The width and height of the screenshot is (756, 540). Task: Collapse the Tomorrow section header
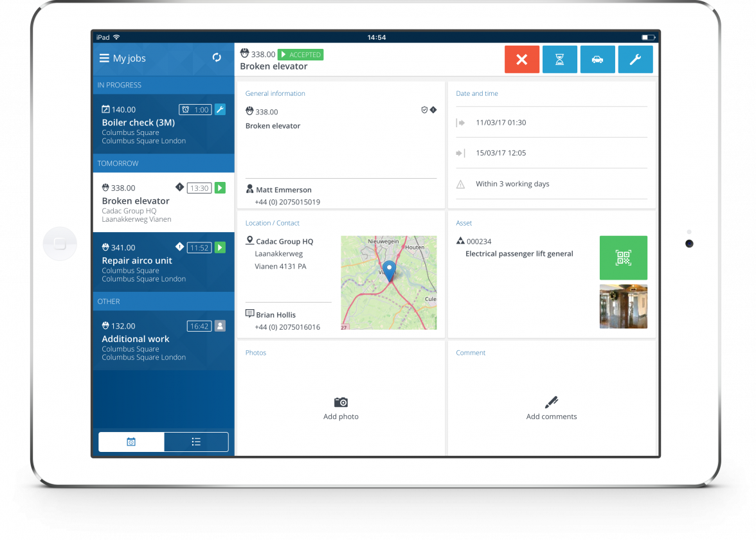tap(163, 163)
